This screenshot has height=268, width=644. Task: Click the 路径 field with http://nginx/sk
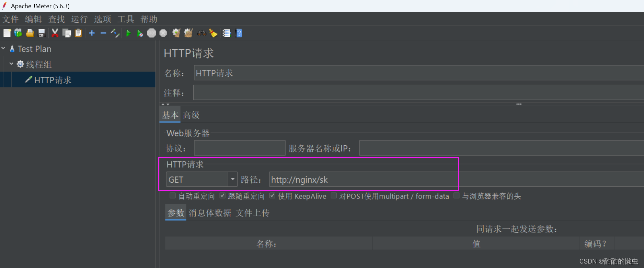[457, 179]
